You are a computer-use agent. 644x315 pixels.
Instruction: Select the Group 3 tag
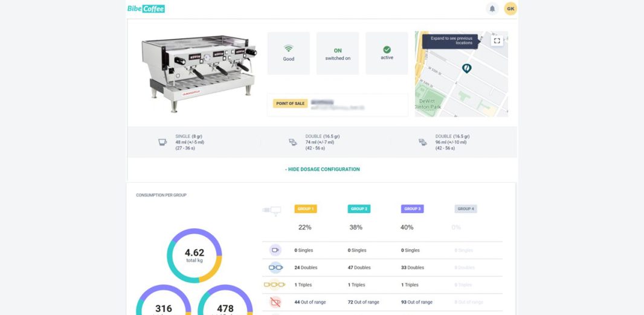[413, 209]
